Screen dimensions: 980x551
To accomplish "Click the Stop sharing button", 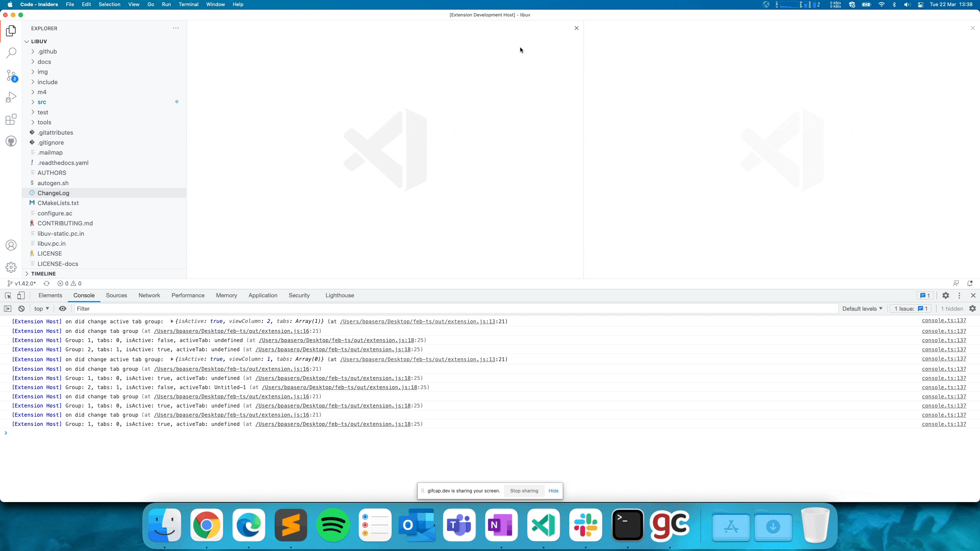I will pos(523,491).
